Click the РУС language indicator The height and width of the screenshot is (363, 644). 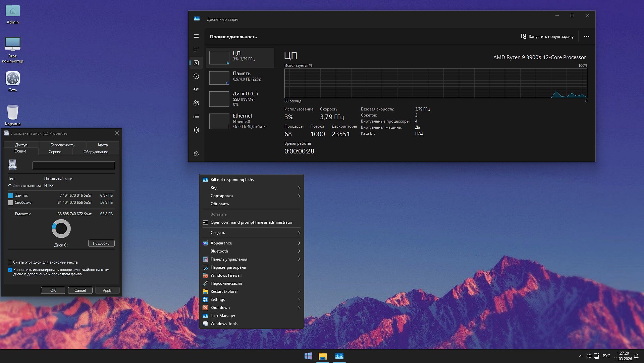(606, 356)
